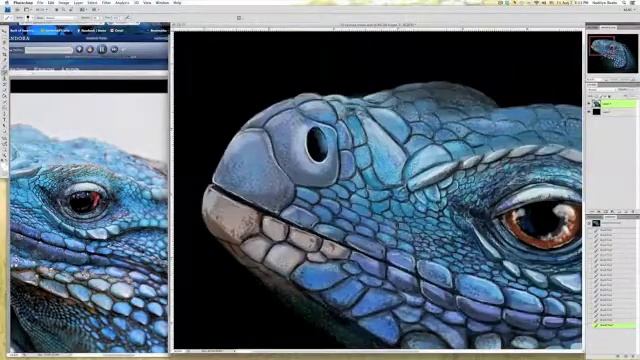Hide the highlighted top layer via eye icon
640x360 pixels.
click(x=589, y=104)
